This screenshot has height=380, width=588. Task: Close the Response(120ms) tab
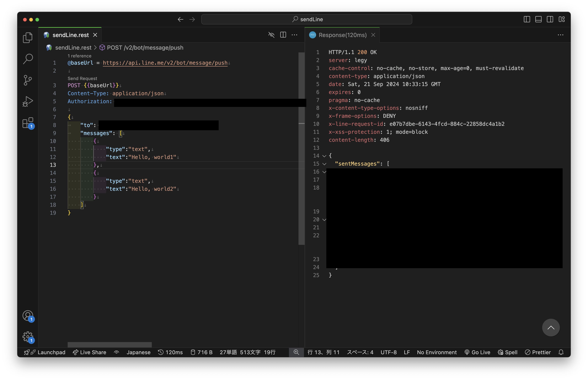click(373, 35)
